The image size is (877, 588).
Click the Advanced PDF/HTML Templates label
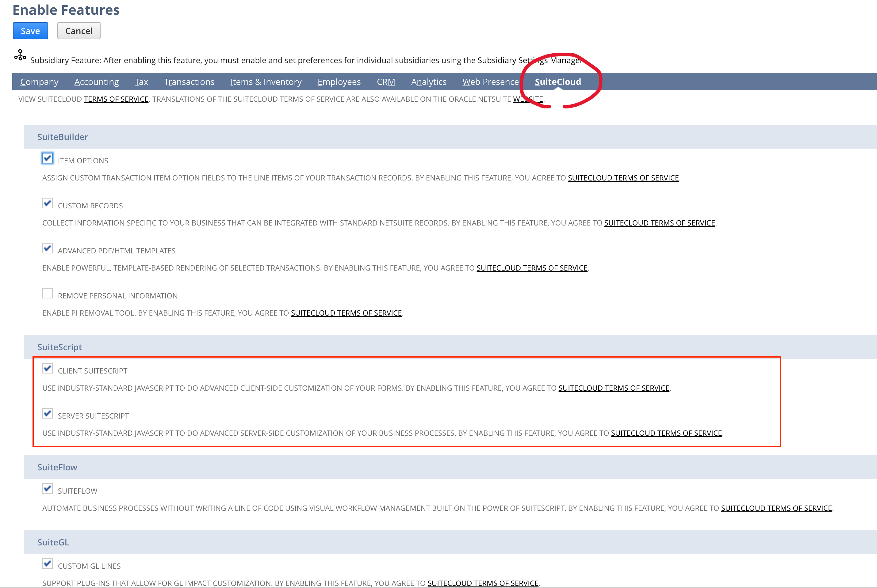click(x=117, y=251)
